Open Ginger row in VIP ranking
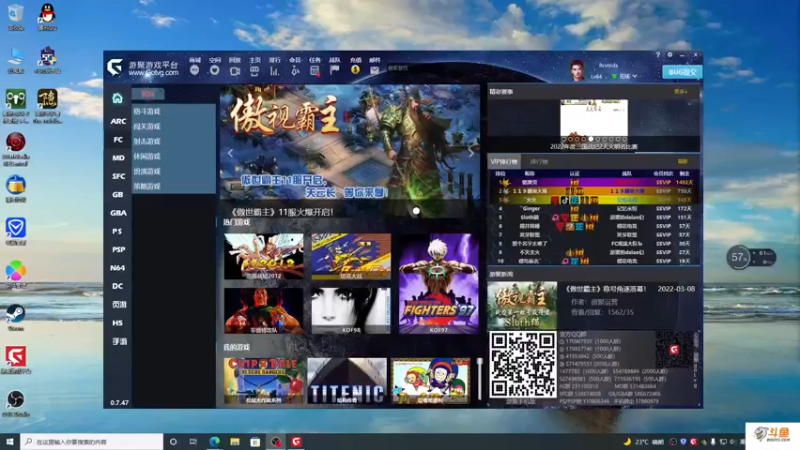The height and width of the screenshot is (450, 800). click(x=594, y=209)
